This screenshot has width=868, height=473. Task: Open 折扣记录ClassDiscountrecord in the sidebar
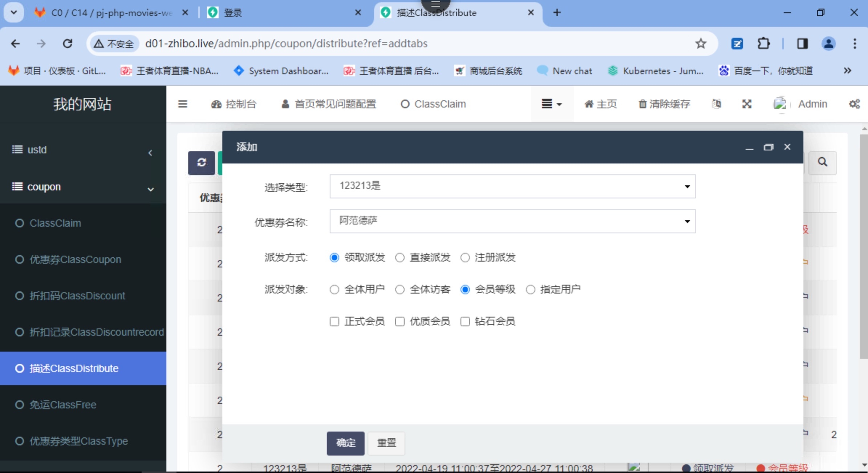[83, 332]
